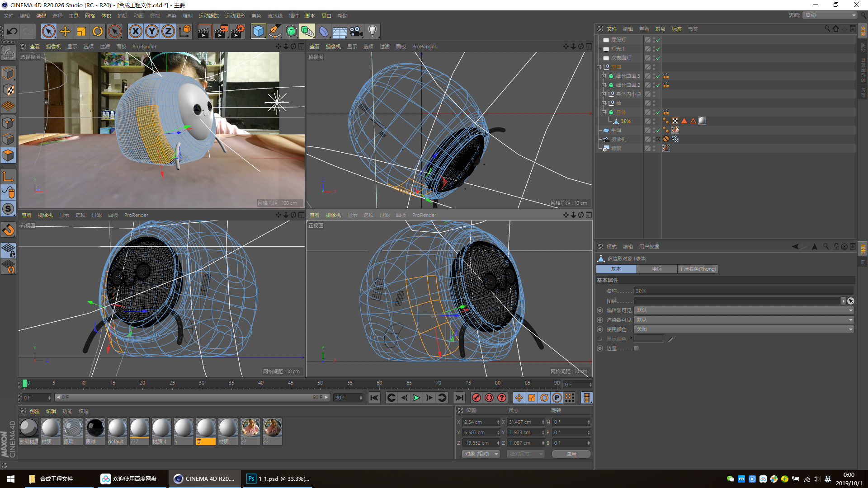The image size is (868, 488).
Task: Open the deformer bend tool
Action: 324,31
